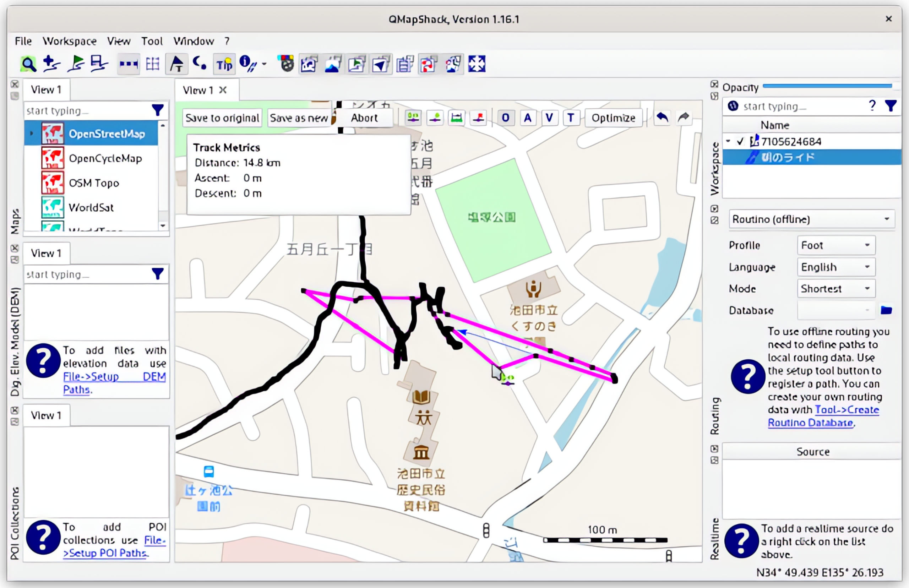Open the Workspace menu
Screen dimensions: 909x588
70,41
